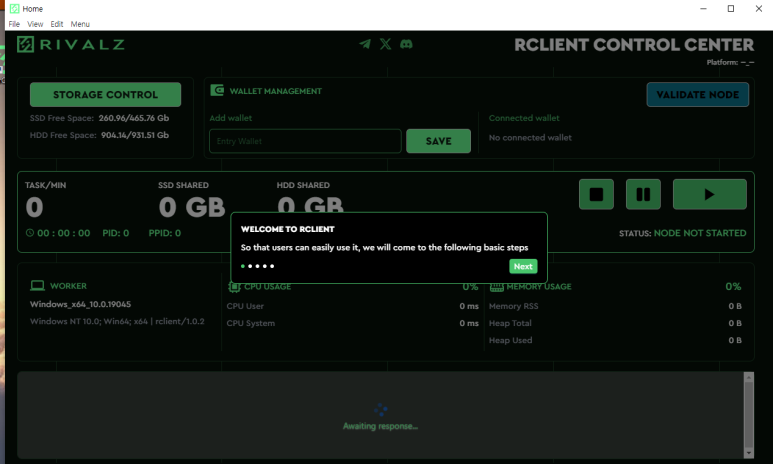Click the 'PID: 0' label
This screenshot has height=464, width=773.
[116, 233]
